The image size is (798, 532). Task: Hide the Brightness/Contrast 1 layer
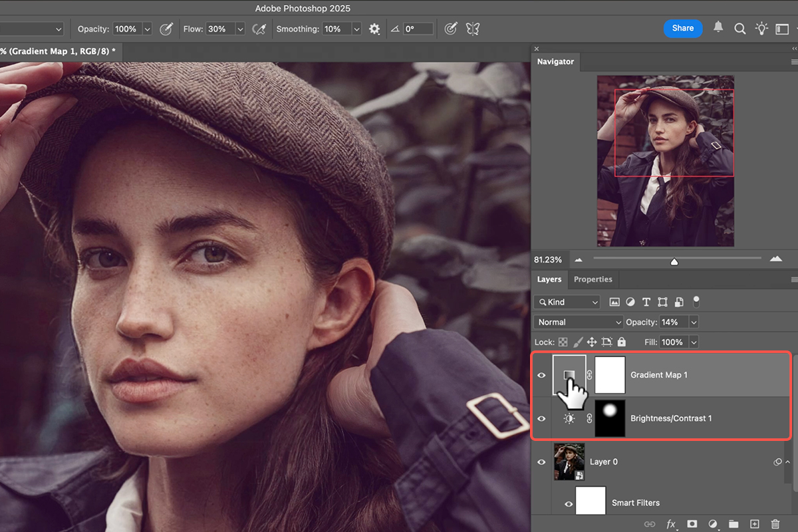pos(541,418)
